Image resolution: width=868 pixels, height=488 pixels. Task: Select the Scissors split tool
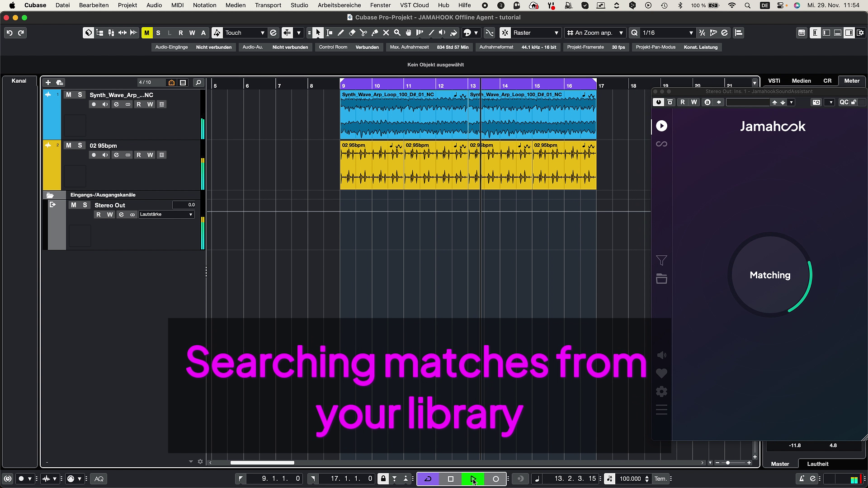point(363,33)
